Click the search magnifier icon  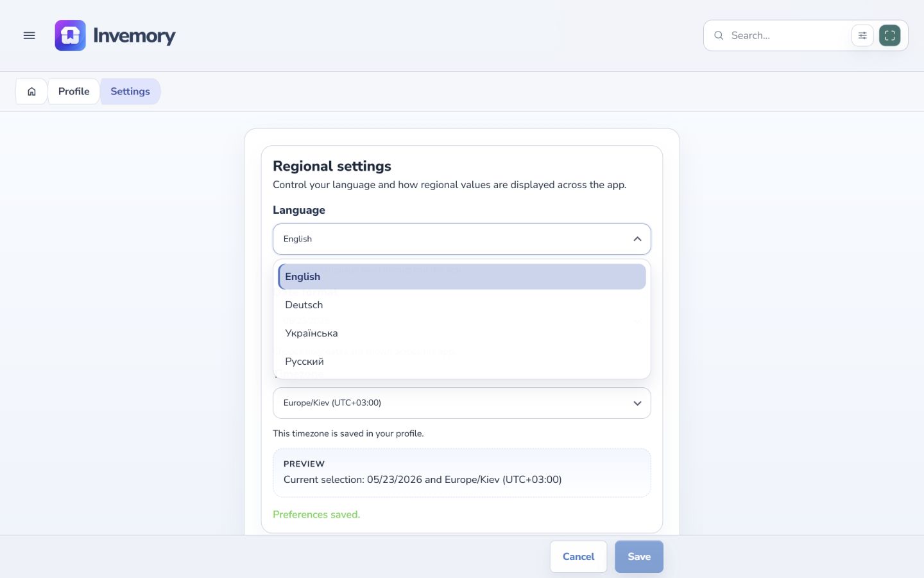719,35
